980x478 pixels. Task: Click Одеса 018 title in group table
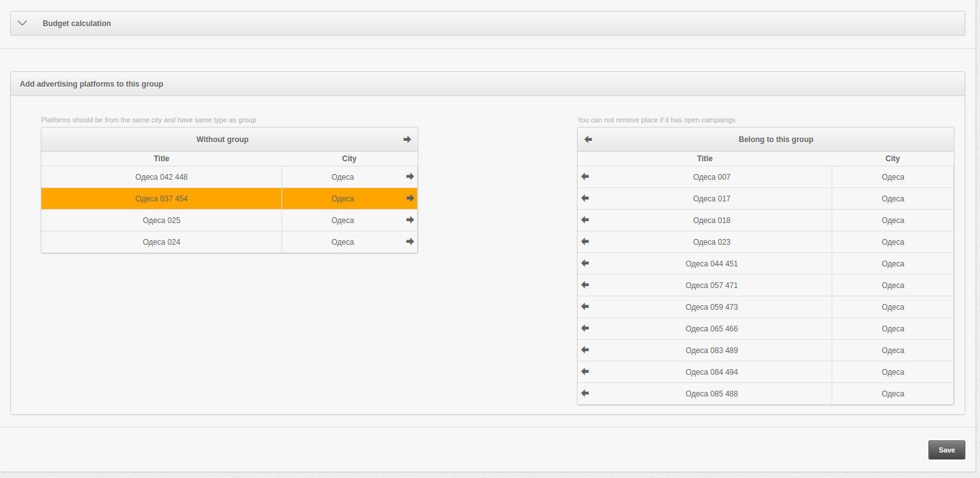tap(712, 221)
